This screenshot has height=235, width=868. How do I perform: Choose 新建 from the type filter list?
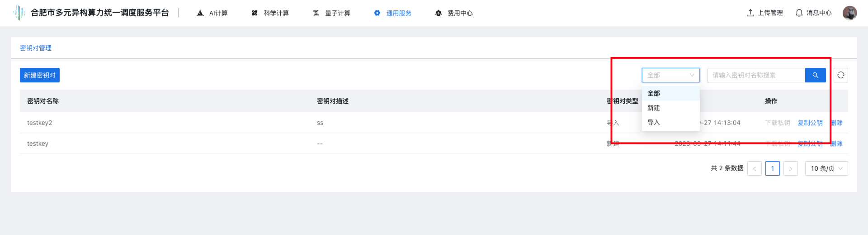coord(654,108)
